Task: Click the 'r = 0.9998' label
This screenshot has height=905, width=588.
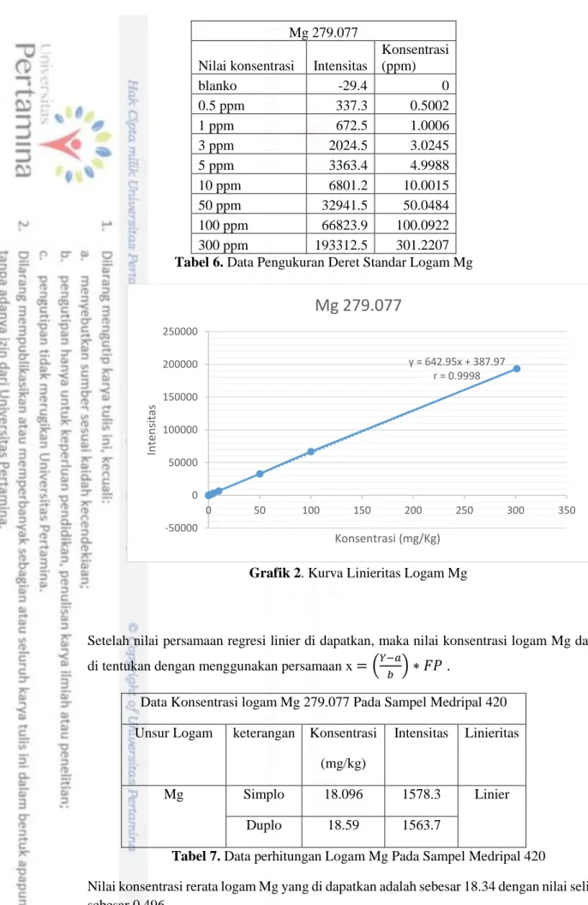Action: pos(457,376)
